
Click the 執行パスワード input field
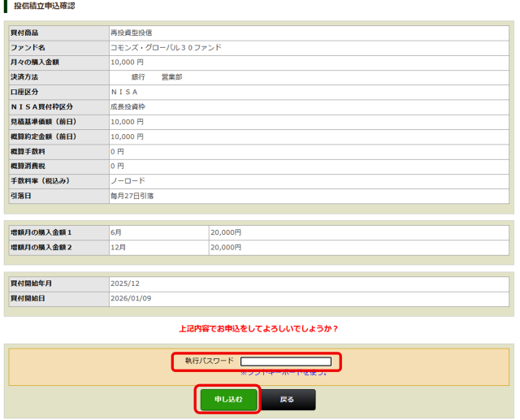(286, 362)
